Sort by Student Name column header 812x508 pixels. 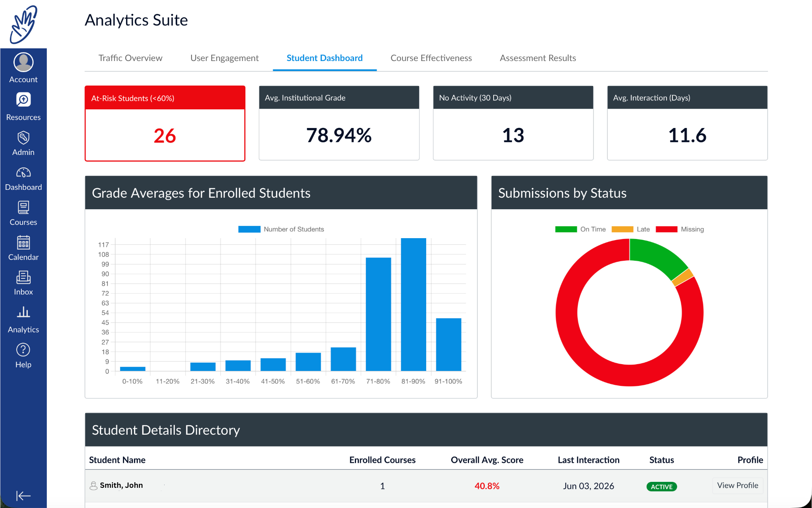pyautogui.click(x=117, y=460)
